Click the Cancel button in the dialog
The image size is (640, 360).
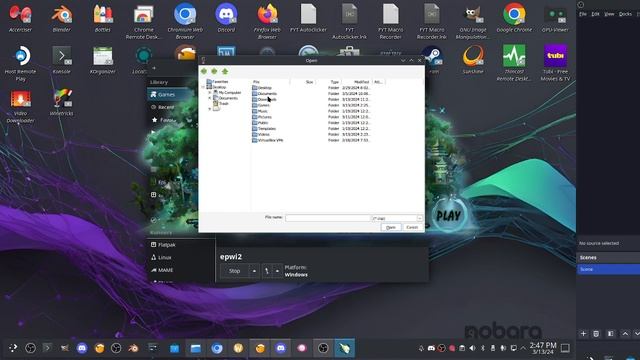[412, 227]
